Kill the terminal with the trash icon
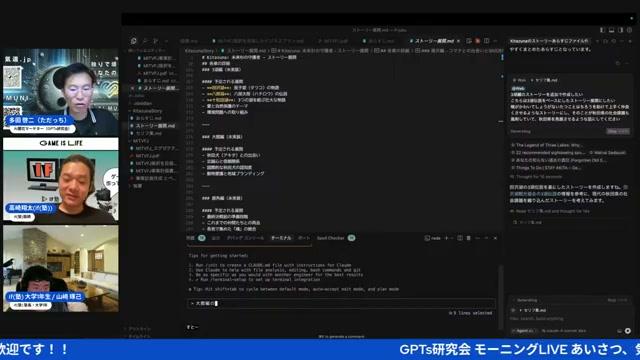640x360 pixels. (x=469, y=238)
